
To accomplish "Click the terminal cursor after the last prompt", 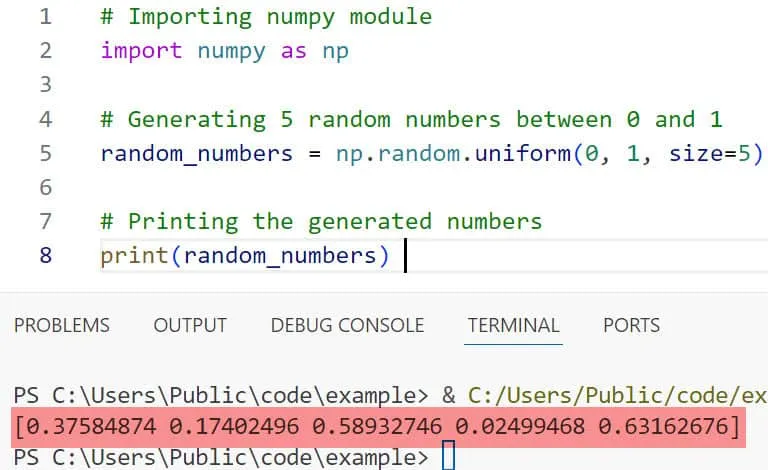I will (x=448, y=455).
